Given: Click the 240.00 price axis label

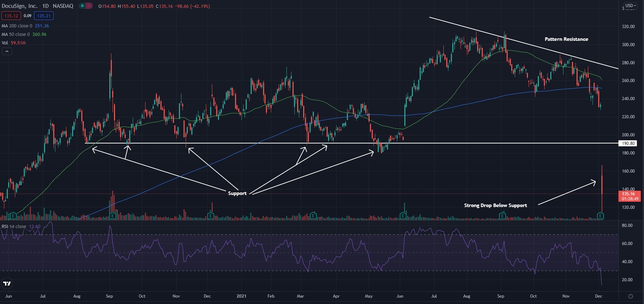Looking at the screenshot, I should (628, 99).
